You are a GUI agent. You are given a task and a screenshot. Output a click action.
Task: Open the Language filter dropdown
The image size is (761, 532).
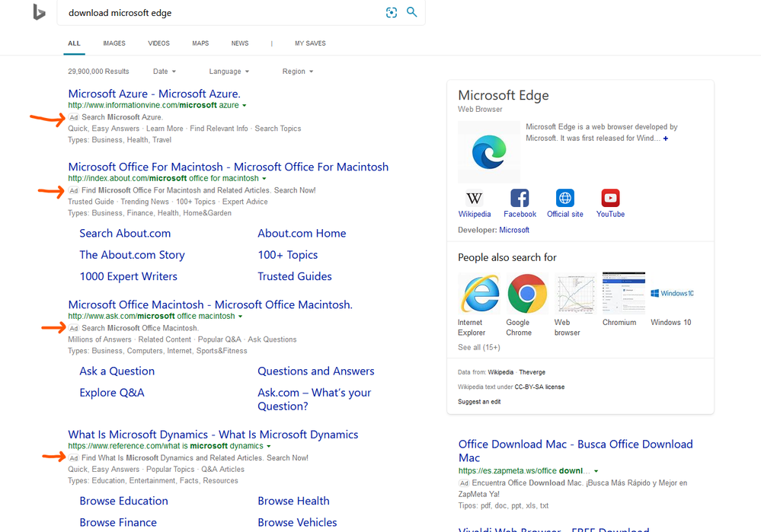[x=229, y=72]
